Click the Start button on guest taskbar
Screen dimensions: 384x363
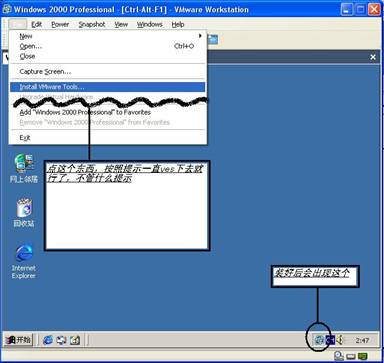(18, 340)
